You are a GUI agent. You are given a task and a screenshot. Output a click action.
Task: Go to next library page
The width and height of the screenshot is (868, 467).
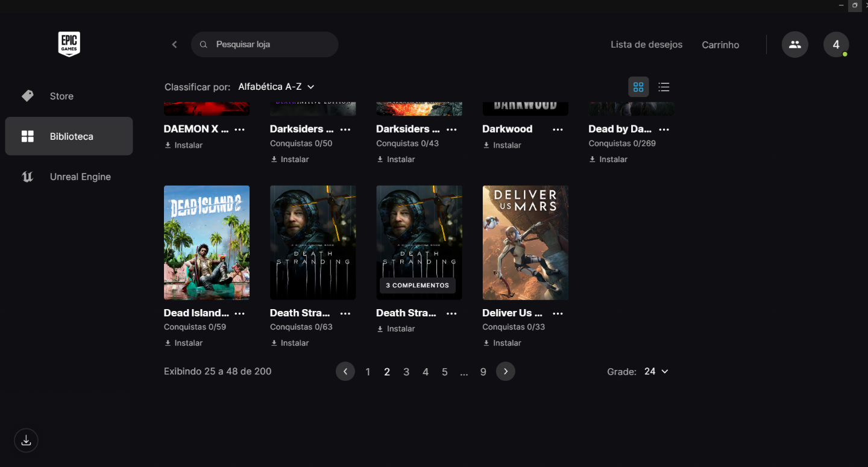pos(506,371)
